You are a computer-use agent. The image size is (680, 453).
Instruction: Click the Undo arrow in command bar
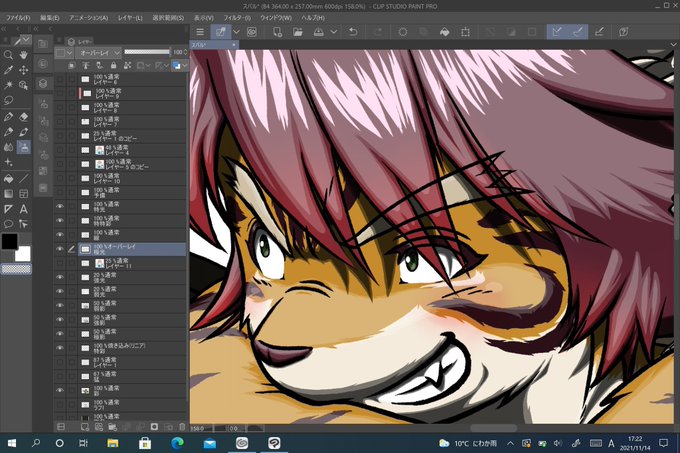click(x=353, y=32)
